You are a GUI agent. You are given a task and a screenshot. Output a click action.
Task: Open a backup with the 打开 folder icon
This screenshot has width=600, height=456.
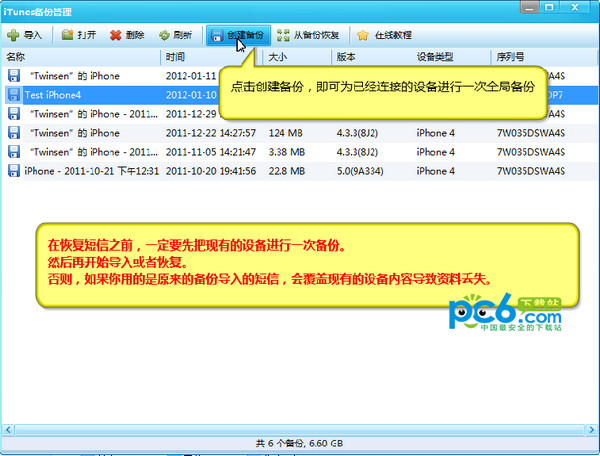(67, 35)
